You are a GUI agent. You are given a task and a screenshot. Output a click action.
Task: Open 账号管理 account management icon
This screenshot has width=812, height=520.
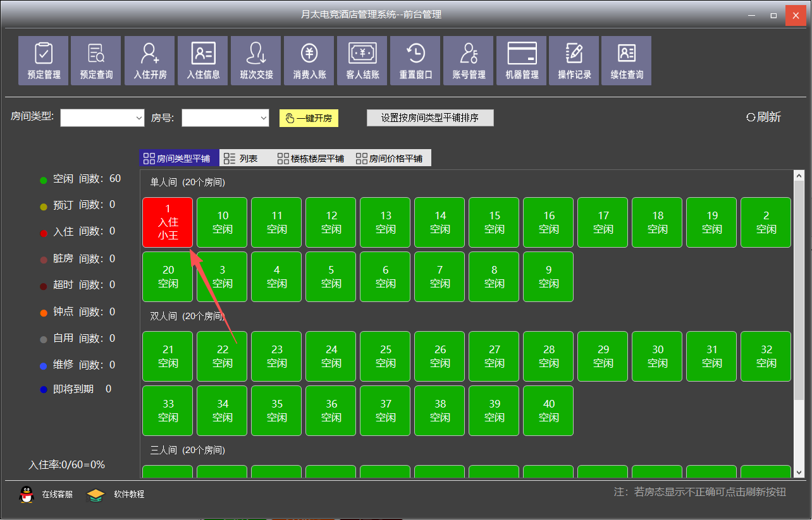point(469,61)
